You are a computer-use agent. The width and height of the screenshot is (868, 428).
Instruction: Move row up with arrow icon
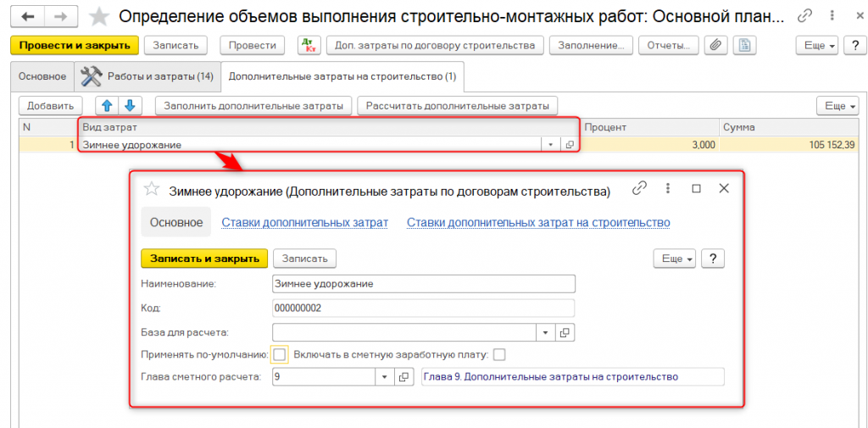click(x=107, y=106)
